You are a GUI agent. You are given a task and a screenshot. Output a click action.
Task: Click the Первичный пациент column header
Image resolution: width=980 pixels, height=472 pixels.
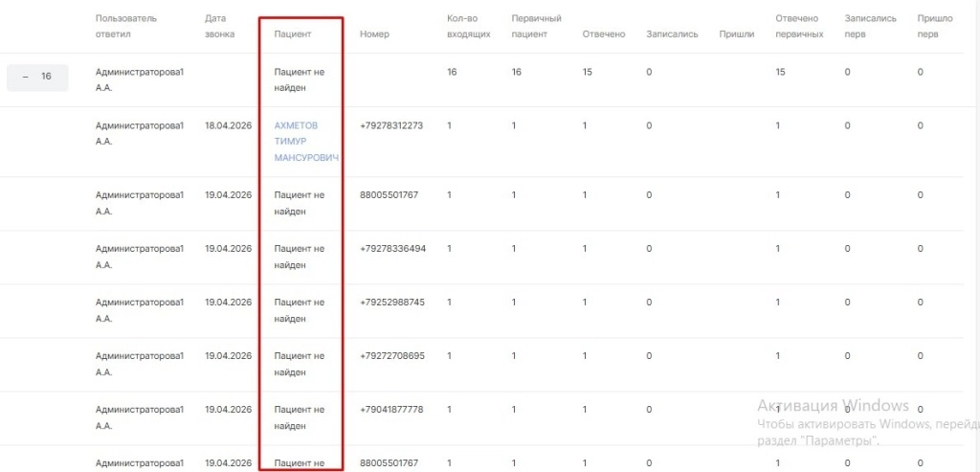(536, 26)
